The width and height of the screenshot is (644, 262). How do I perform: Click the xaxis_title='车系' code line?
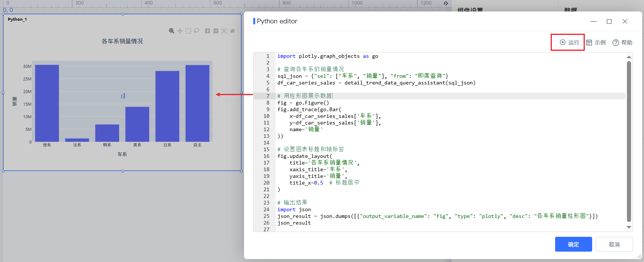pos(318,169)
